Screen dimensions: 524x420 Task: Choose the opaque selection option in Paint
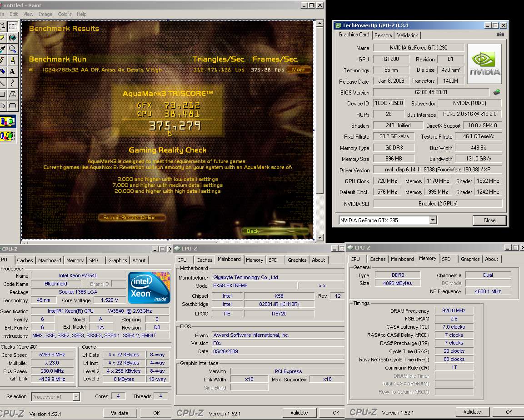coord(8,121)
